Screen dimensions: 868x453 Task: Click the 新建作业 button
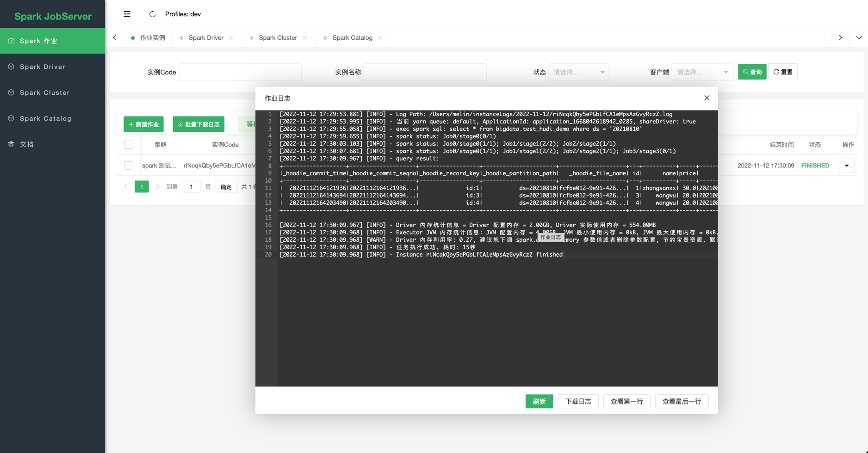[143, 124]
